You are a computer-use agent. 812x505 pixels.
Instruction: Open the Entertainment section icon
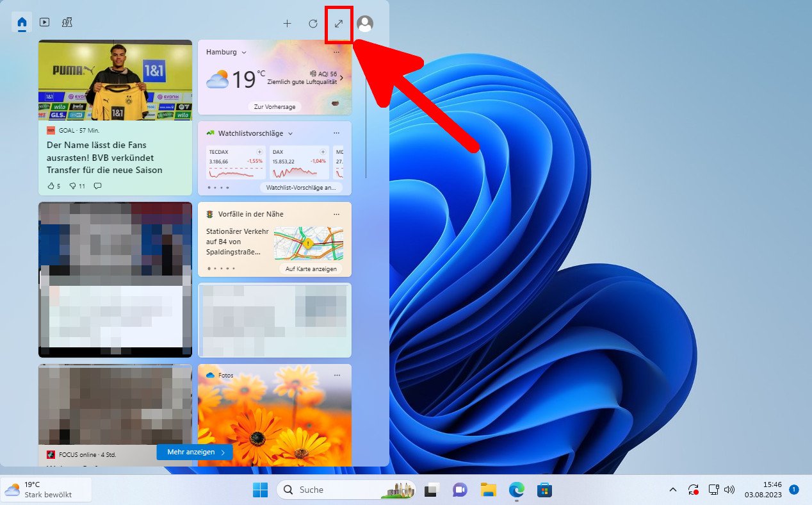(44, 22)
